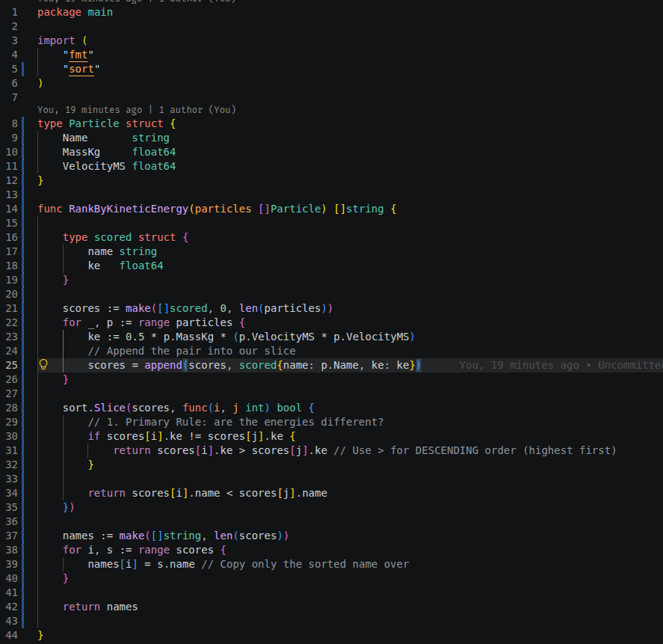Click line number 14 in gutter

pyautogui.click(x=12, y=209)
